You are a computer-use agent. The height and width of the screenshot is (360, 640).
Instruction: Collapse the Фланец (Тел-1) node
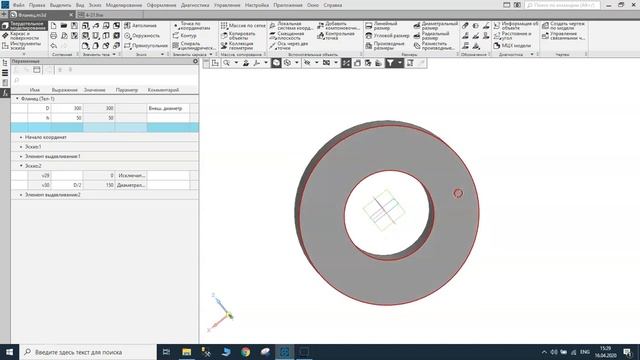17,99
